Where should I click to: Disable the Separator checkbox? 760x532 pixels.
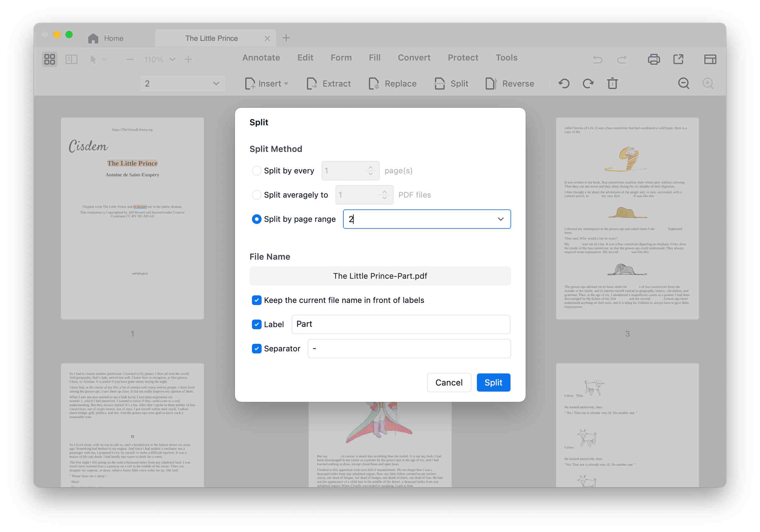click(256, 348)
